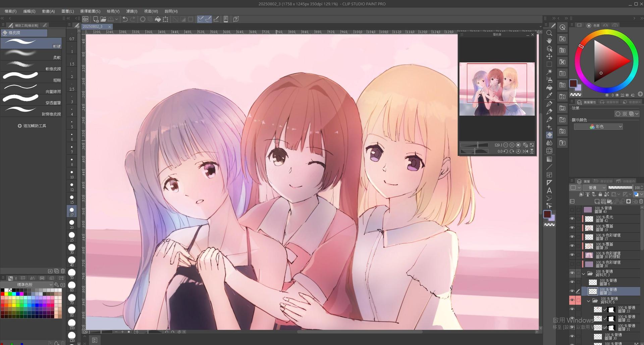Choose the Fill bucket tool
This screenshot has width=644, height=345.
549,88
